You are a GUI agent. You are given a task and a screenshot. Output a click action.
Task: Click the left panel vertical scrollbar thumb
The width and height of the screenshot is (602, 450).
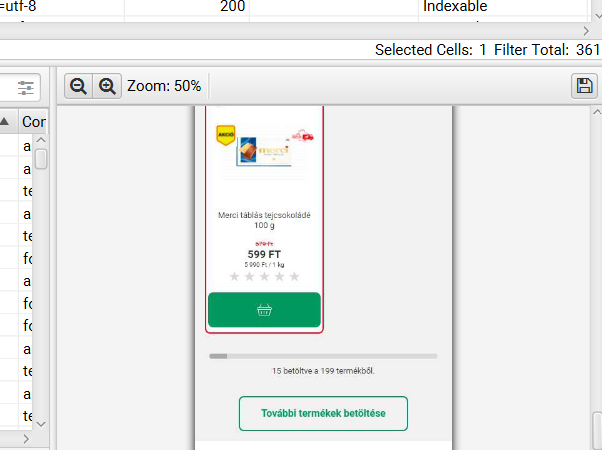point(41,159)
